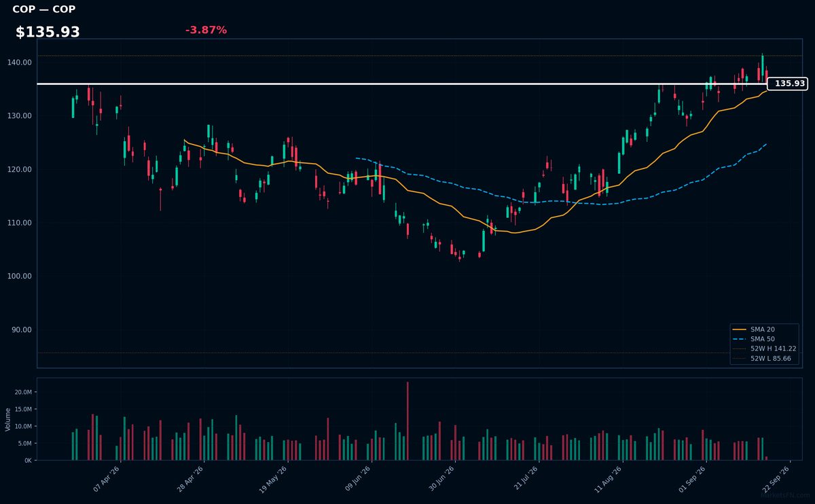Screen dimensions: 815x504
Task: Click the tallest volume bar in June
Action: click(407, 421)
